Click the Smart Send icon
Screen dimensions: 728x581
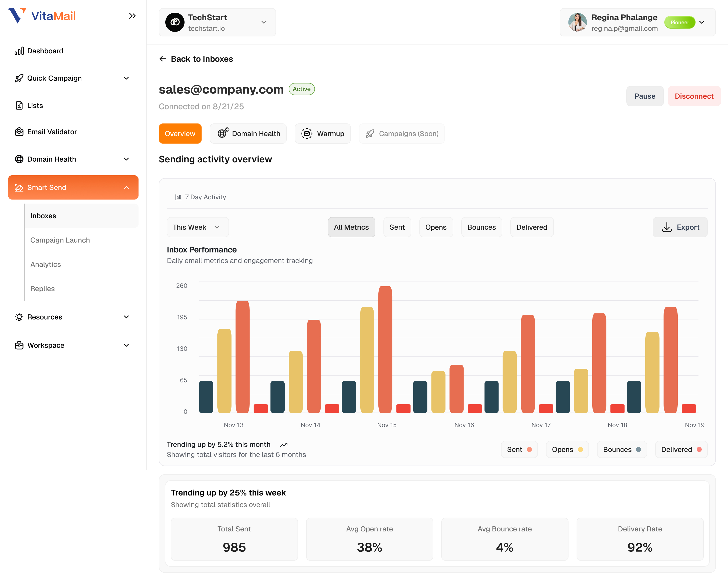(19, 187)
